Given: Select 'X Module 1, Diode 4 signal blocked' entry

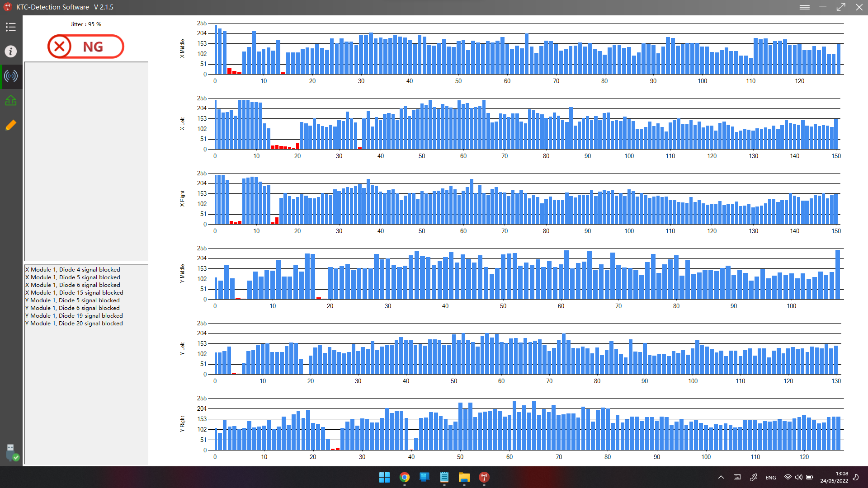Looking at the screenshot, I should (x=73, y=270).
